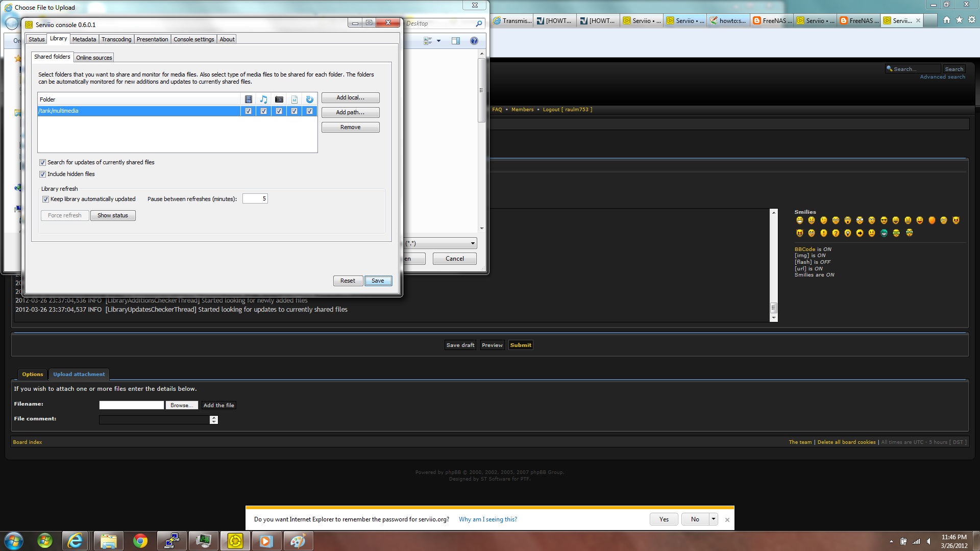980x551 pixels.
Task: Expand the No button dropdown arrow in IE password bar
Action: pyautogui.click(x=714, y=519)
